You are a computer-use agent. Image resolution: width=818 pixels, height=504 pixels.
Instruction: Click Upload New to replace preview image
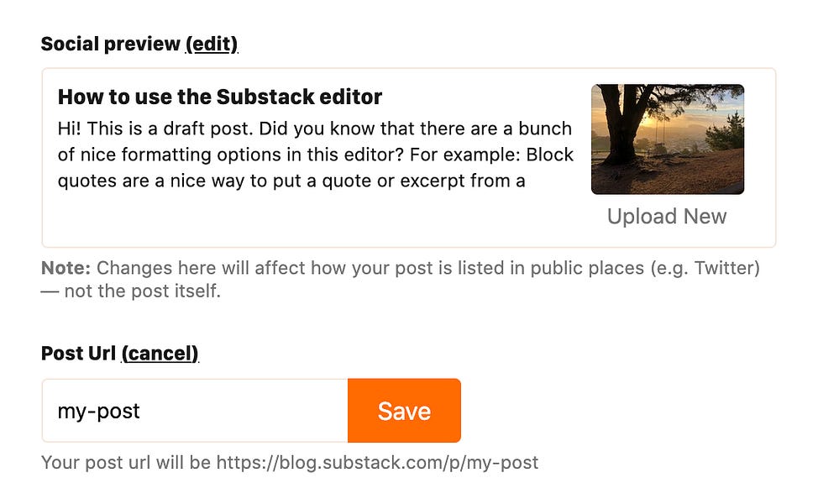[666, 216]
